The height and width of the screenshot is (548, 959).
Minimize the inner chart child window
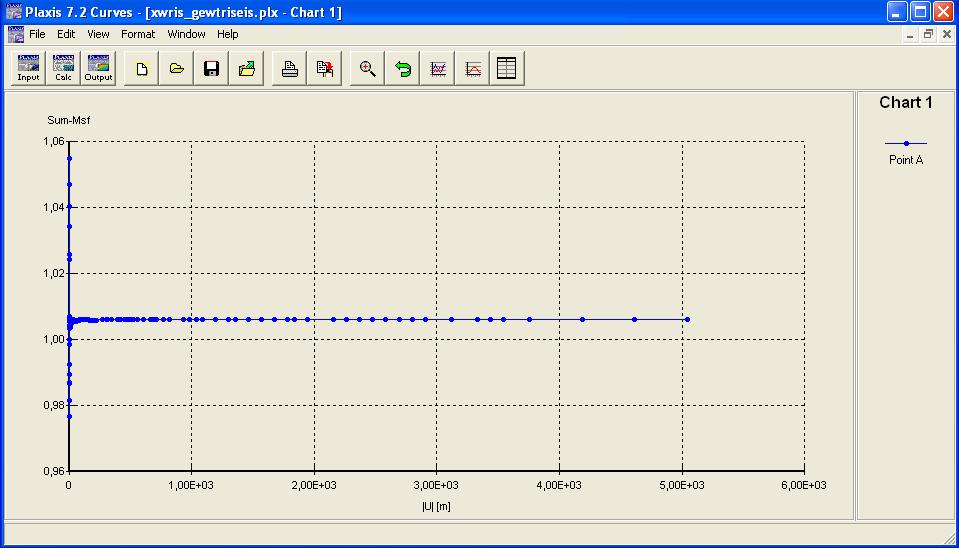click(x=910, y=35)
